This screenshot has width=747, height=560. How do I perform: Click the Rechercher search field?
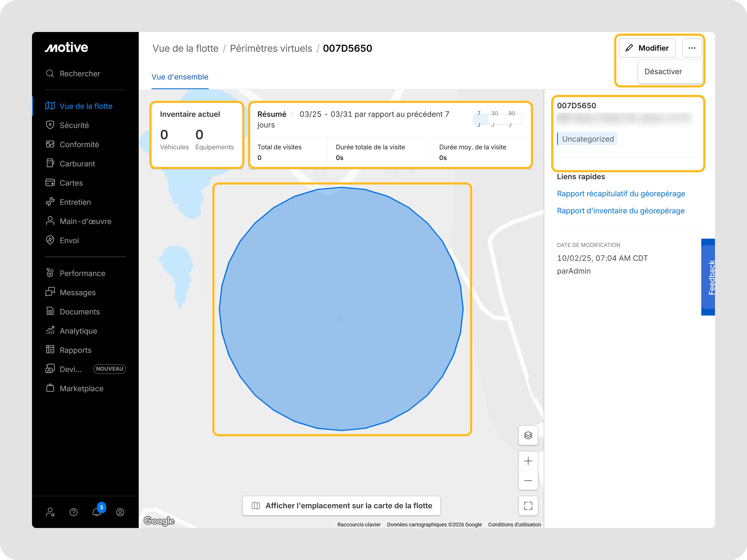point(80,74)
